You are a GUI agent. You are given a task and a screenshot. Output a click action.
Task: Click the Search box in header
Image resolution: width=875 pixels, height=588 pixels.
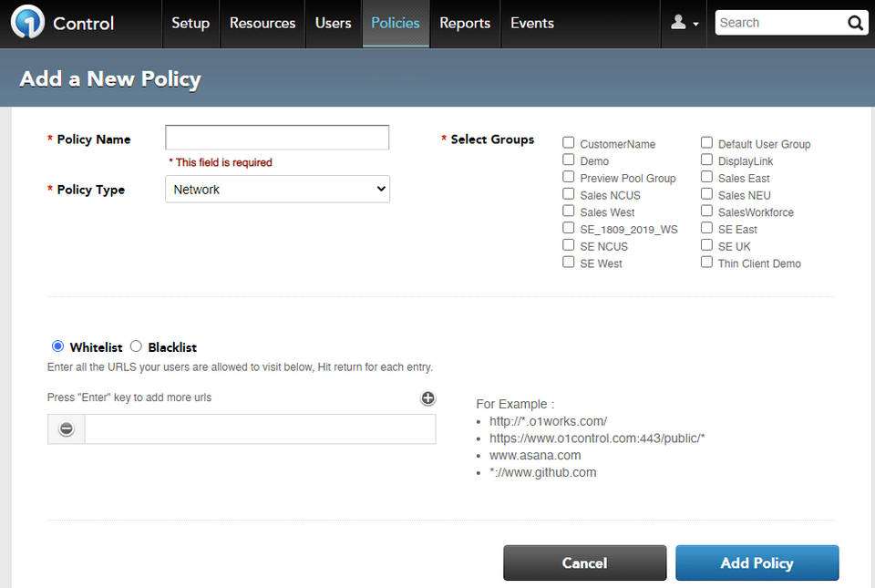779,23
